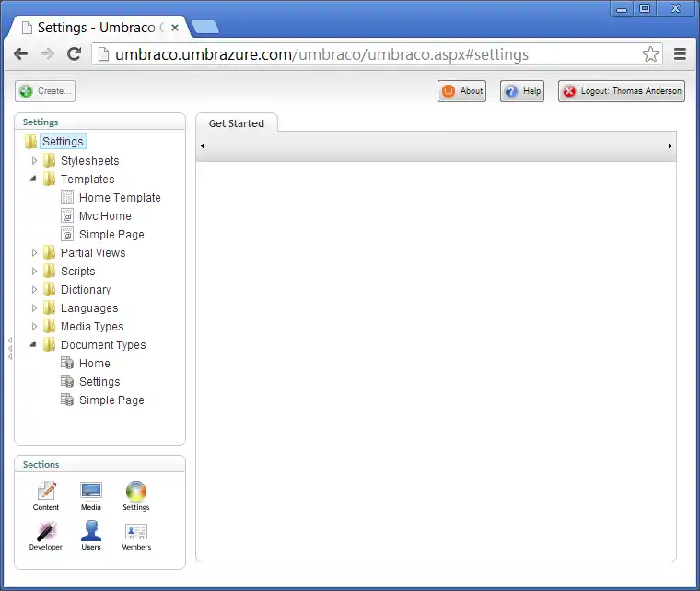Open the Chrome hamburger menu
Screen dimensions: 700x591
pos(680,54)
